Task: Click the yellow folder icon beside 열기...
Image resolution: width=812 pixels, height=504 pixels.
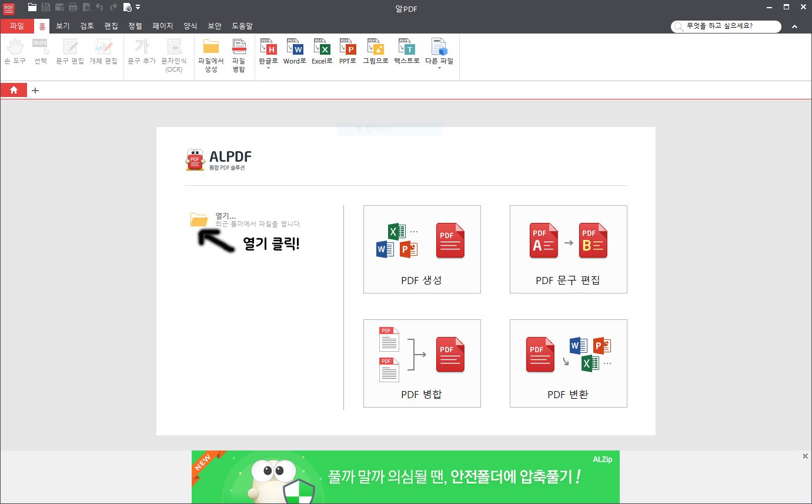Action: click(x=199, y=219)
